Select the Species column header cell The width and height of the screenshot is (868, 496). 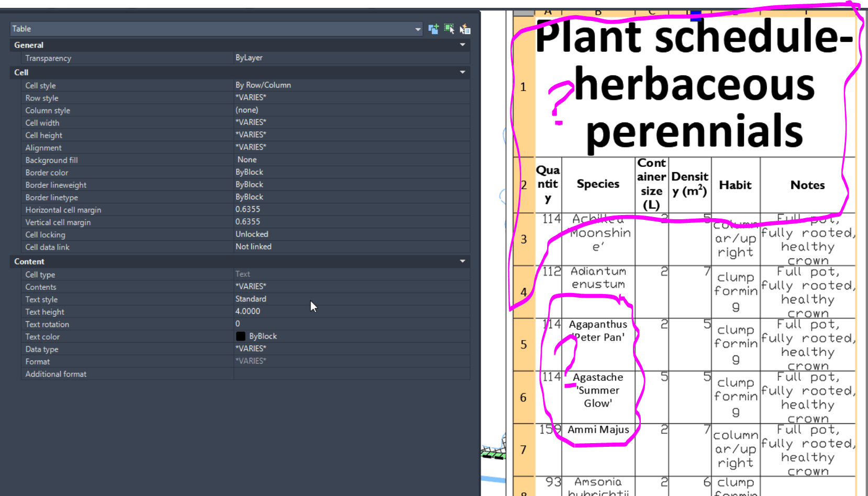click(x=598, y=184)
